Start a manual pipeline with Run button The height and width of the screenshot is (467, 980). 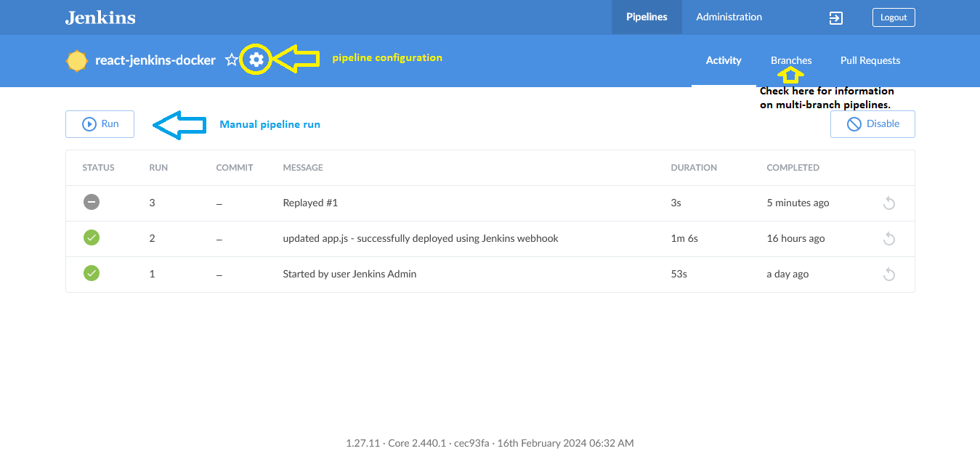[x=100, y=124]
